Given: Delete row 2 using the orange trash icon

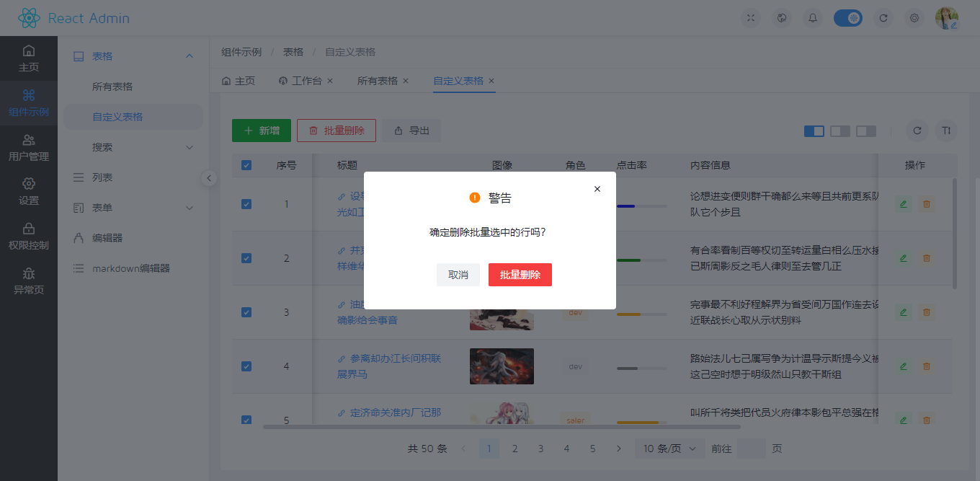Looking at the screenshot, I should 926,257.
